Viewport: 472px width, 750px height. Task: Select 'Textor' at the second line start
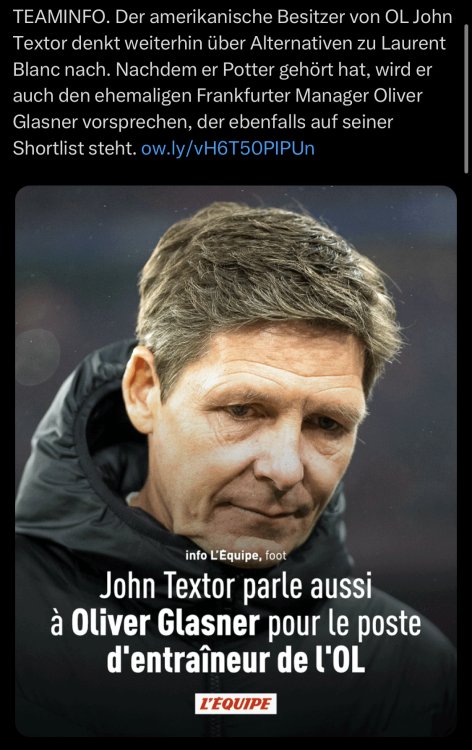[x=40, y=44]
